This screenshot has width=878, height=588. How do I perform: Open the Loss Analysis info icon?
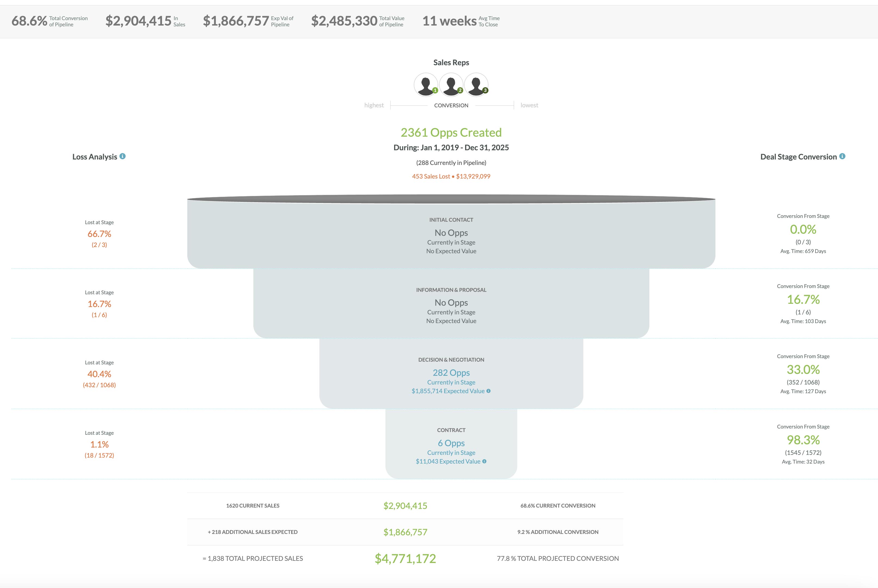(122, 157)
